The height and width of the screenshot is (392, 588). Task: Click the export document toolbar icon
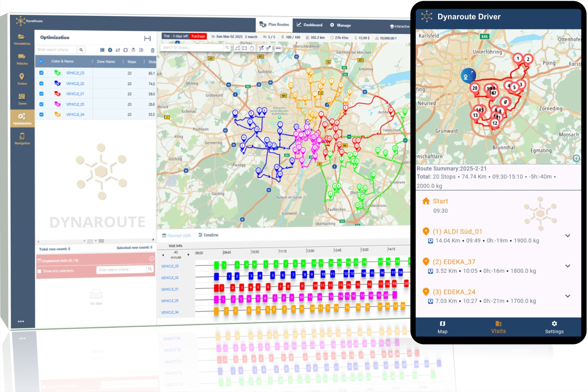tap(141, 50)
